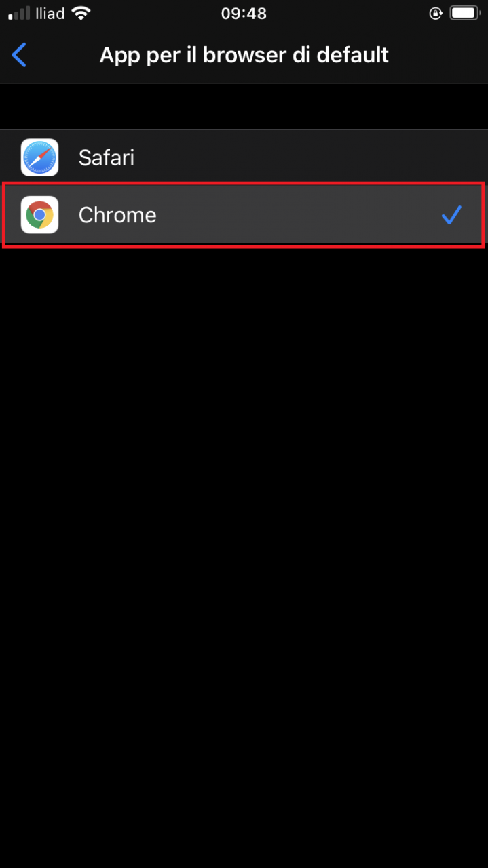Go back using the blue chevron

pyautogui.click(x=20, y=55)
